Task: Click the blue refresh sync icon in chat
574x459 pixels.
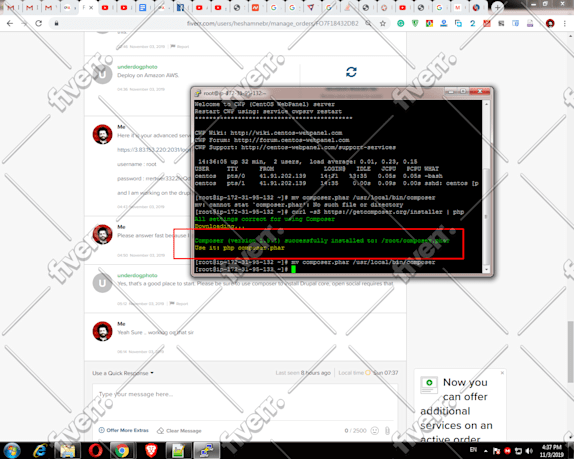Action: coord(351,72)
